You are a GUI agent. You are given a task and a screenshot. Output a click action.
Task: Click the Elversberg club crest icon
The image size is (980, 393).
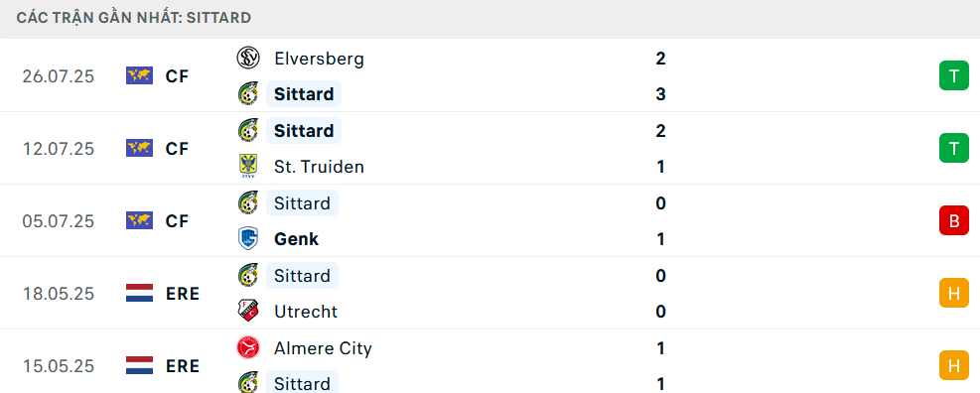tap(248, 59)
